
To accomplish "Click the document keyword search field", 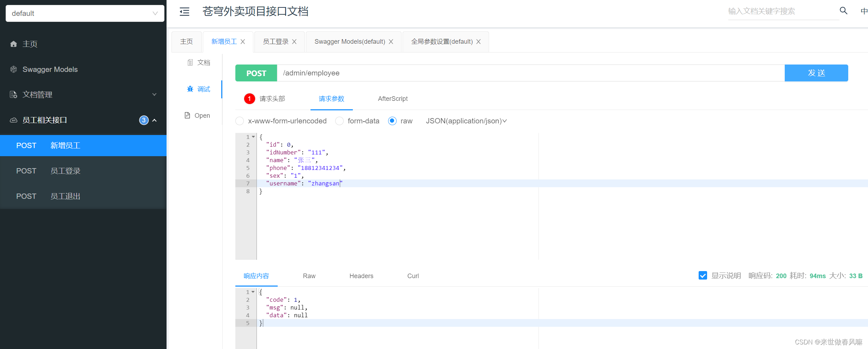I will click(783, 11).
